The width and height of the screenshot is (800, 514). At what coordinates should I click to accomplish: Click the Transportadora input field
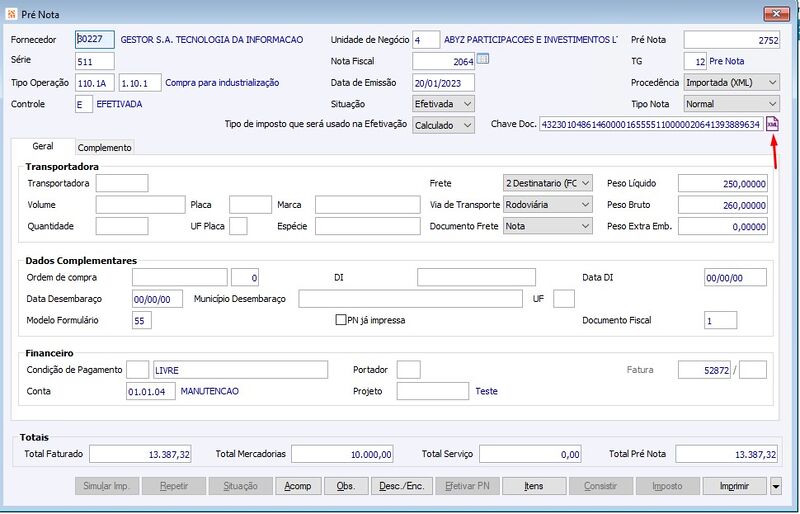tap(122, 183)
